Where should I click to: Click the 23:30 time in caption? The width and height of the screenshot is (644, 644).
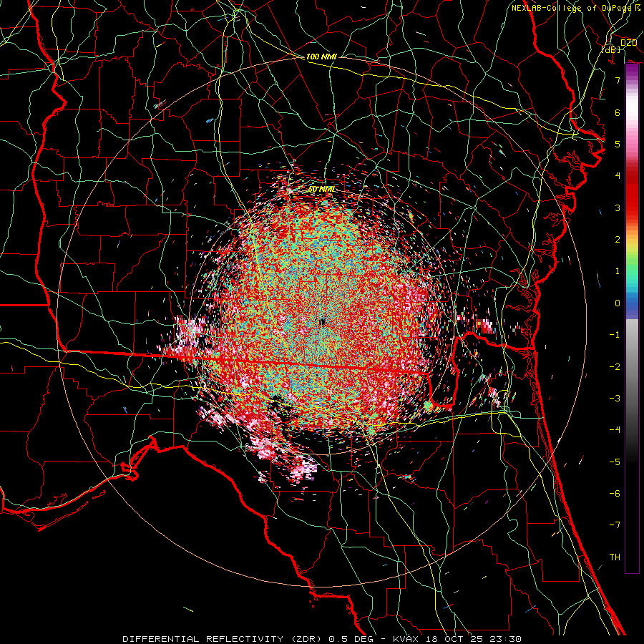[507, 639]
